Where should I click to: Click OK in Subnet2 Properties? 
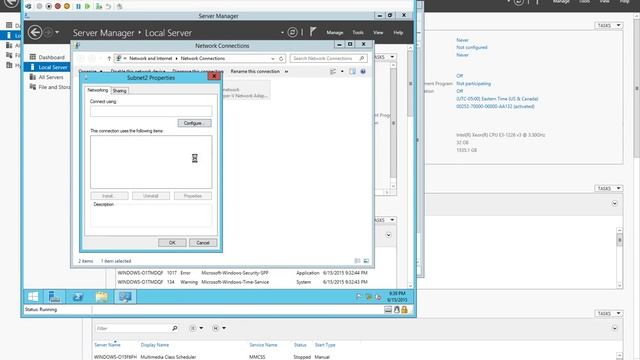172,242
